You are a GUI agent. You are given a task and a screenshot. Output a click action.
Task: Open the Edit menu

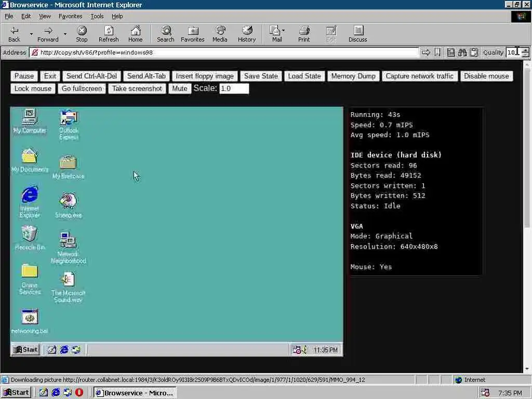(26, 16)
